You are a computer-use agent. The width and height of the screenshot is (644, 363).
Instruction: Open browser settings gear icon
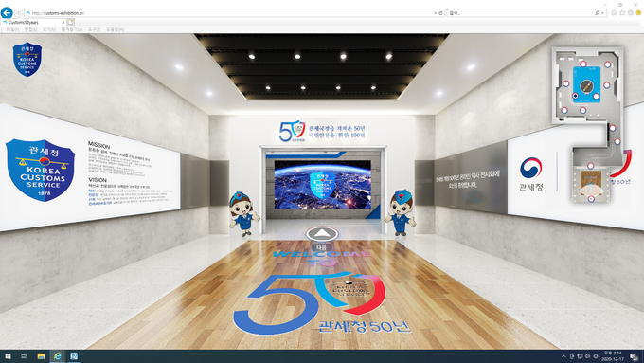[631, 13]
